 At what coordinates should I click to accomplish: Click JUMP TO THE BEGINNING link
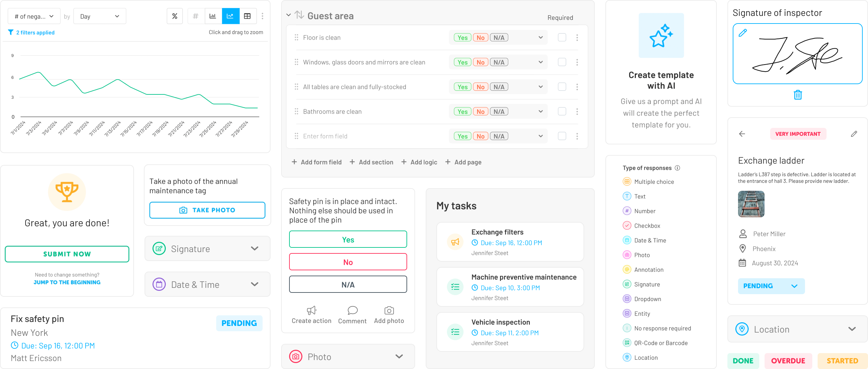coord(67,283)
